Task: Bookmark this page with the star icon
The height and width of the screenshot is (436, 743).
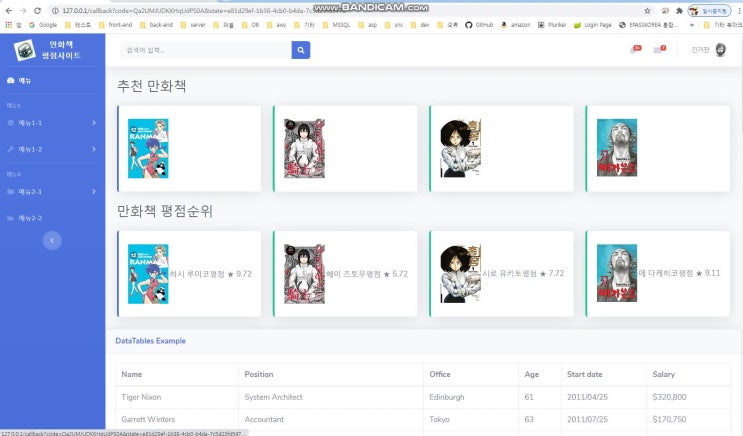Action: 647,10
